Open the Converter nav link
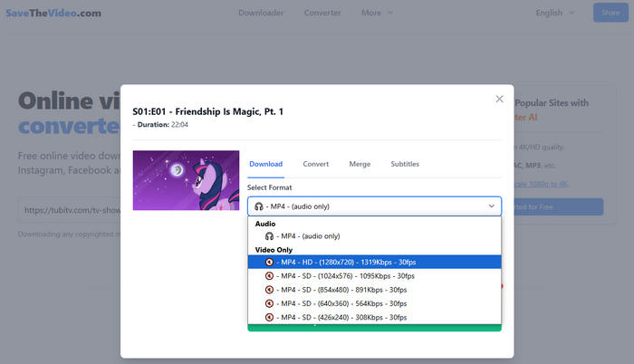Screen dimensions: 634x364 322,13
